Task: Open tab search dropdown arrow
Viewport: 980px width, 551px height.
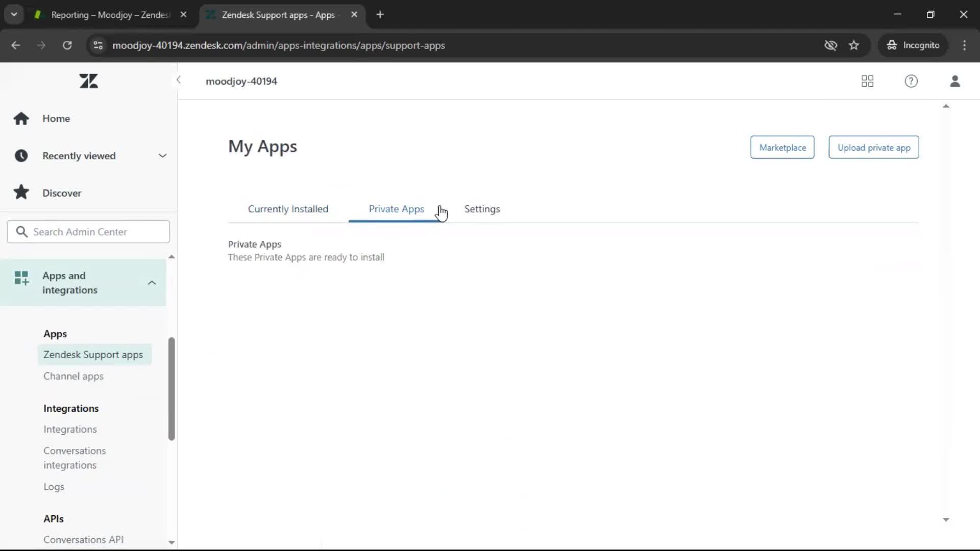Action: [14, 15]
